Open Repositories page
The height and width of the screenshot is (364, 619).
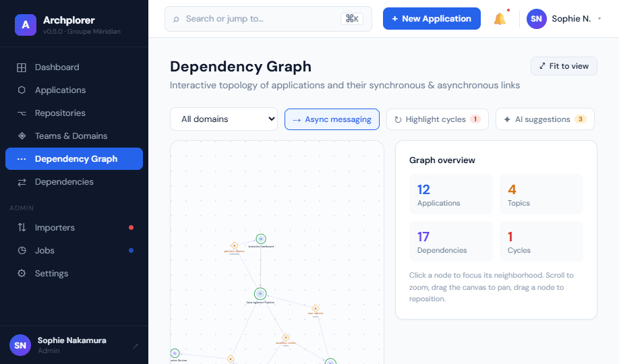pyautogui.click(x=74, y=113)
